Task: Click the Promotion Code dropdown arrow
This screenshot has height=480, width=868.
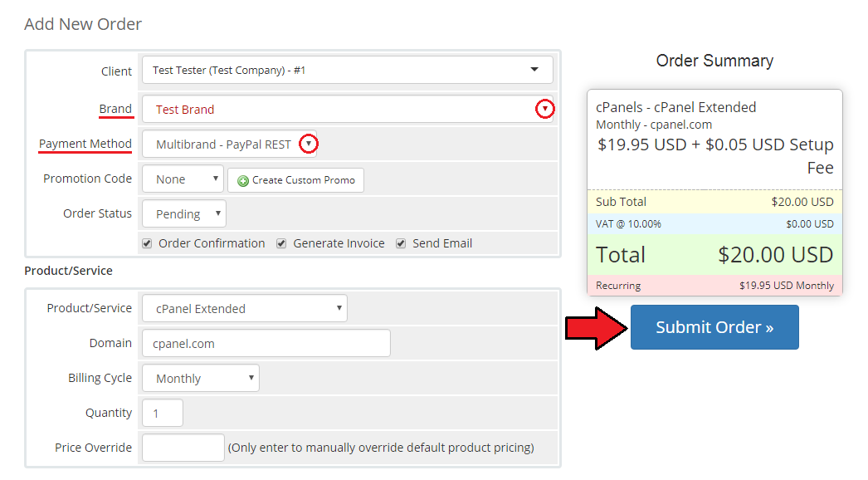Action: [215, 179]
